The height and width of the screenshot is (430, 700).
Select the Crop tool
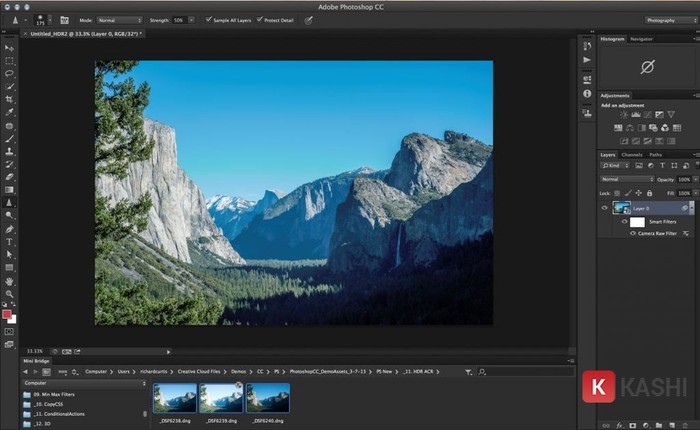point(9,99)
